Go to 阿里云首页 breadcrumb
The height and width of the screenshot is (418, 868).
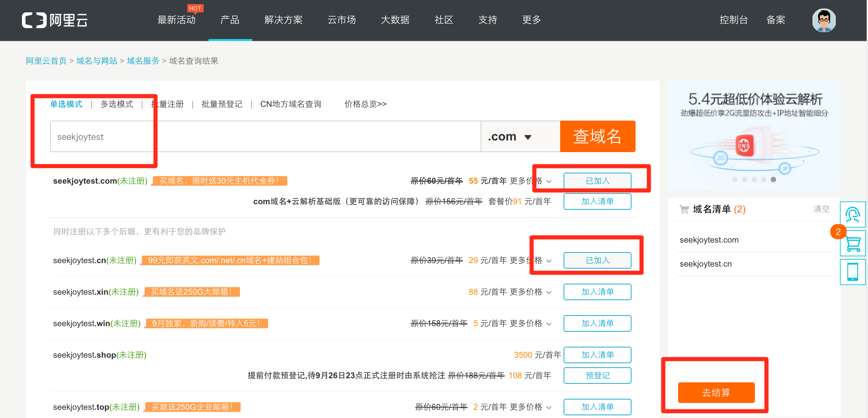pos(46,61)
